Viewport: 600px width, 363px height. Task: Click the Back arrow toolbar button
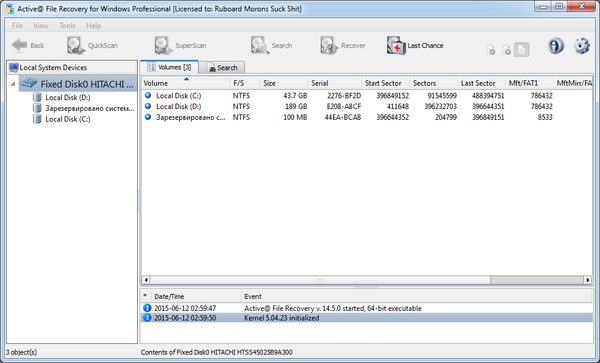(28, 46)
